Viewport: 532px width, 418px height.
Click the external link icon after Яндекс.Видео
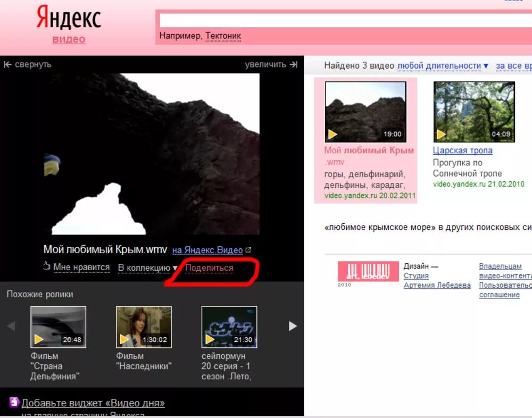tap(248, 250)
